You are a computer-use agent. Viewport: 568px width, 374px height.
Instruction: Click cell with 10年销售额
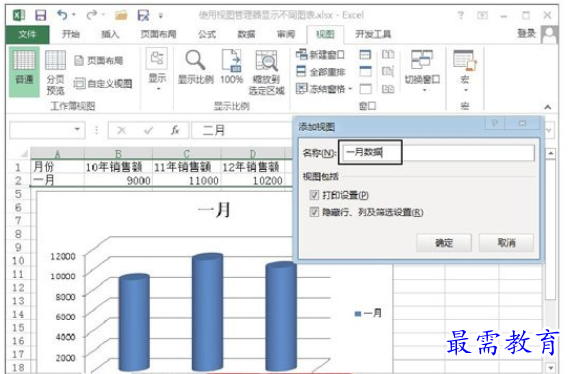118,167
